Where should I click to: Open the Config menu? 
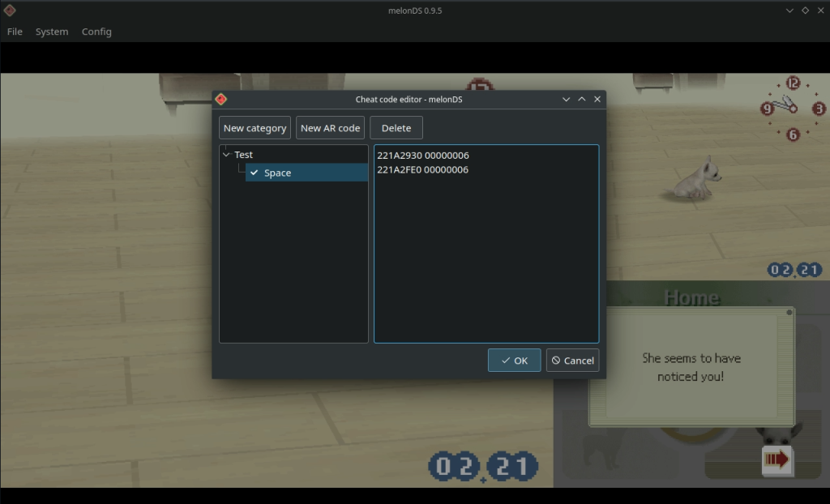96,32
